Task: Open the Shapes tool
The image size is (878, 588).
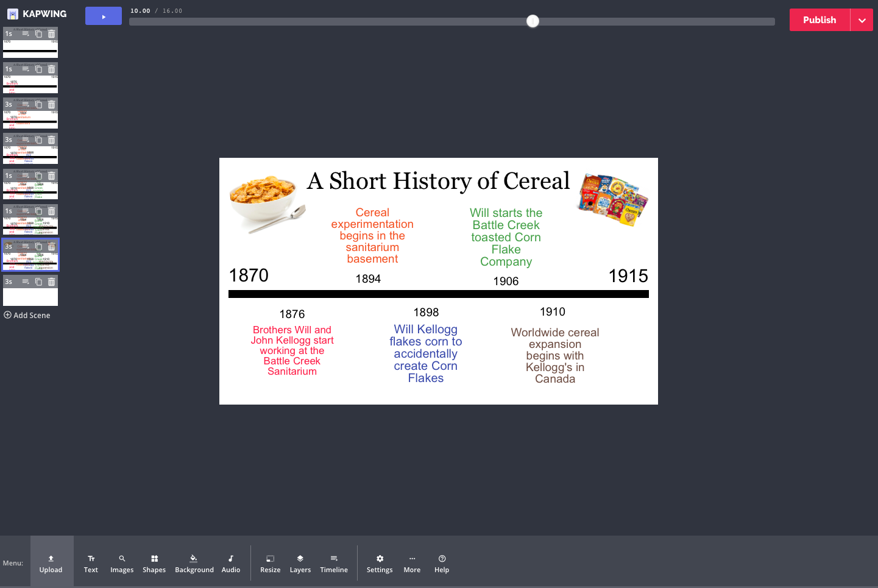Action: (154, 563)
